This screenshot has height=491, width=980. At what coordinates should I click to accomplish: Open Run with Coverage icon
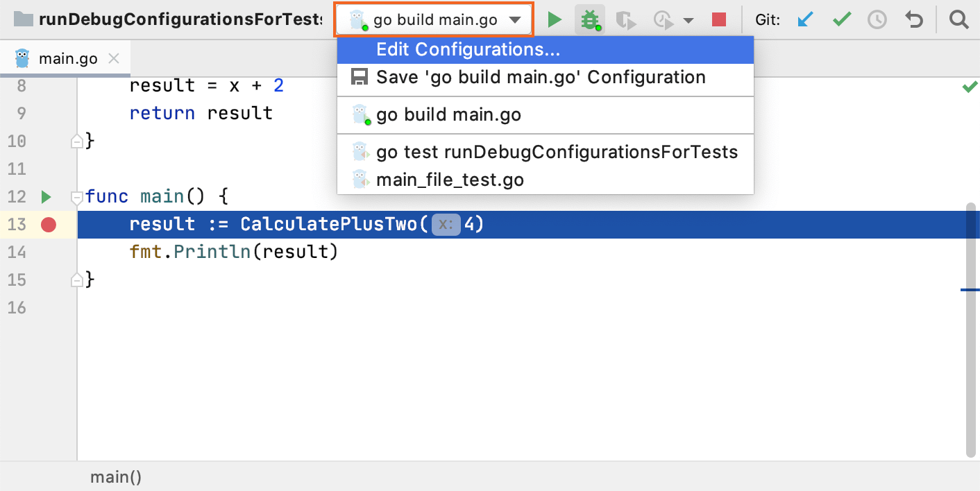point(625,19)
